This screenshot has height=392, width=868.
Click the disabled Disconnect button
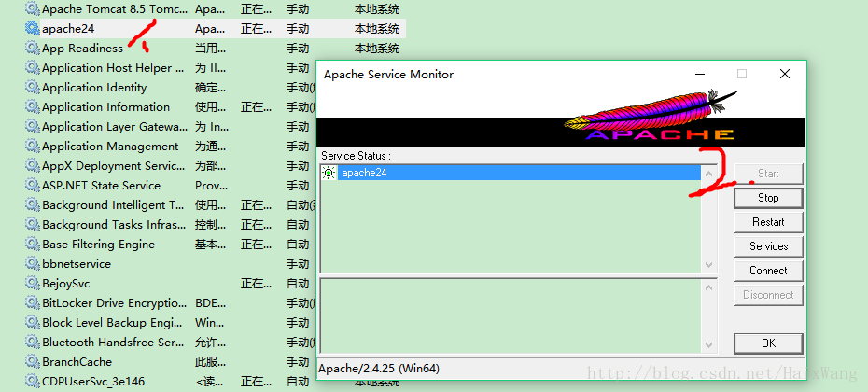[x=768, y=295]
